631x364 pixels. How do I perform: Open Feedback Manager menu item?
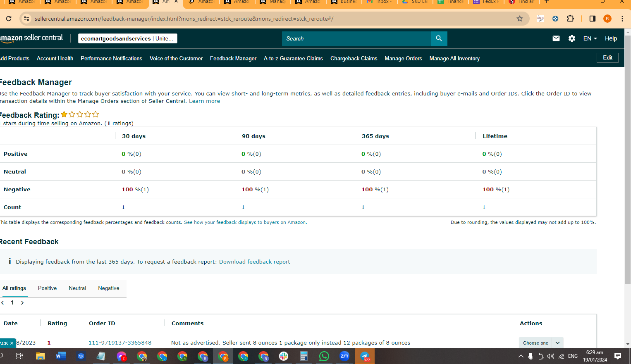pos(233,59)
